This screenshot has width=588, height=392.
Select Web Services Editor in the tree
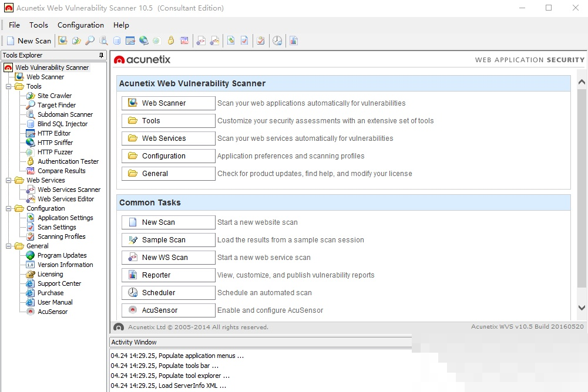pos(66,198)
